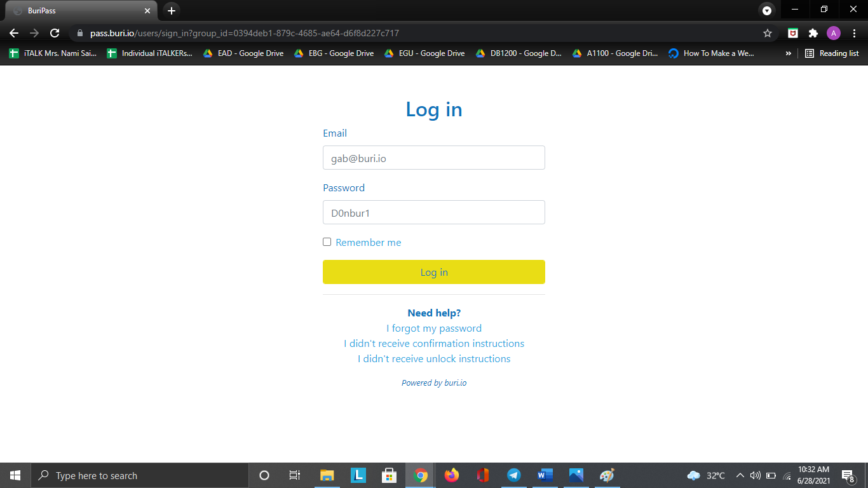Show hidden system tray icons
The image size is (868, 488).
click(740, 475)
